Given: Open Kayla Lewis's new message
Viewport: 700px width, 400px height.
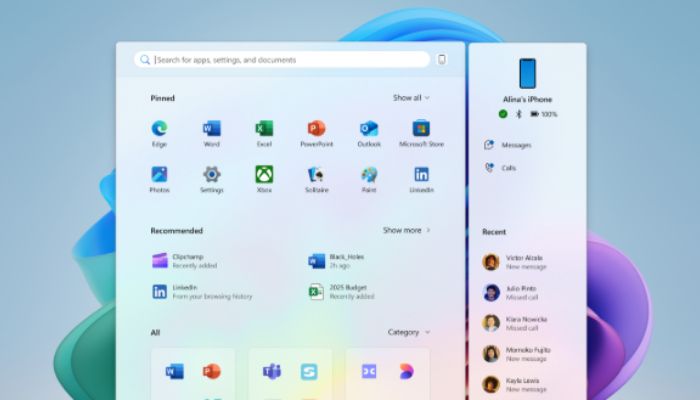Looking at the screenshot, I should [514, 384].
